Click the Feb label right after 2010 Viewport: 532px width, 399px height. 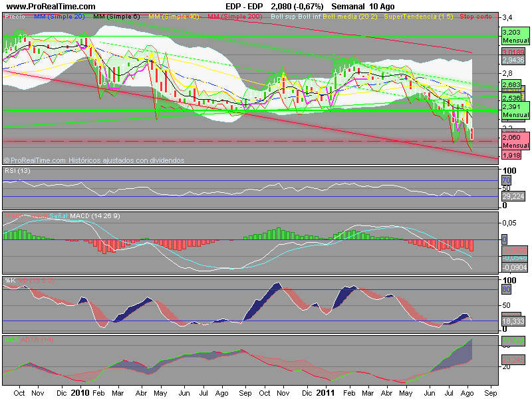pos(98,393)
